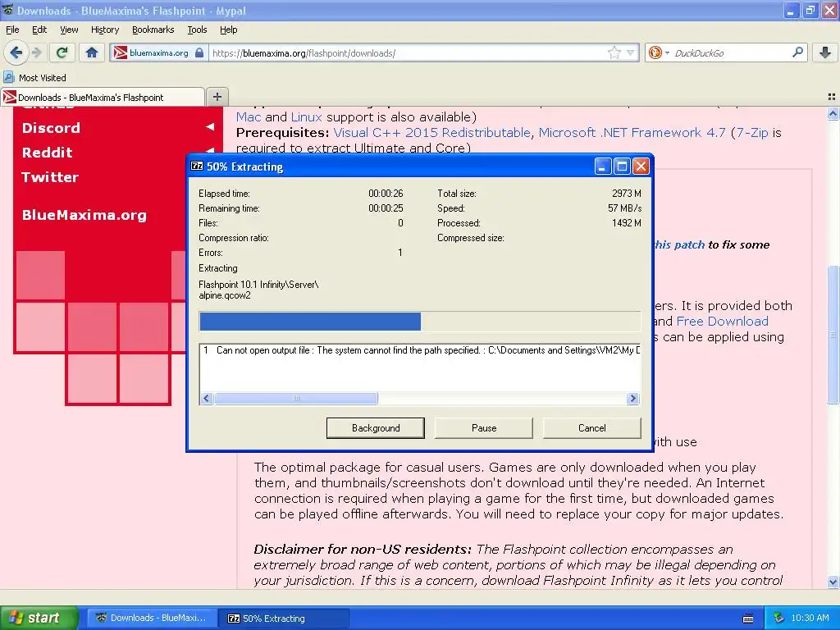Select the 'Can not open output file' error row
This screenshot has width=840, height=630.
(420, 350)
